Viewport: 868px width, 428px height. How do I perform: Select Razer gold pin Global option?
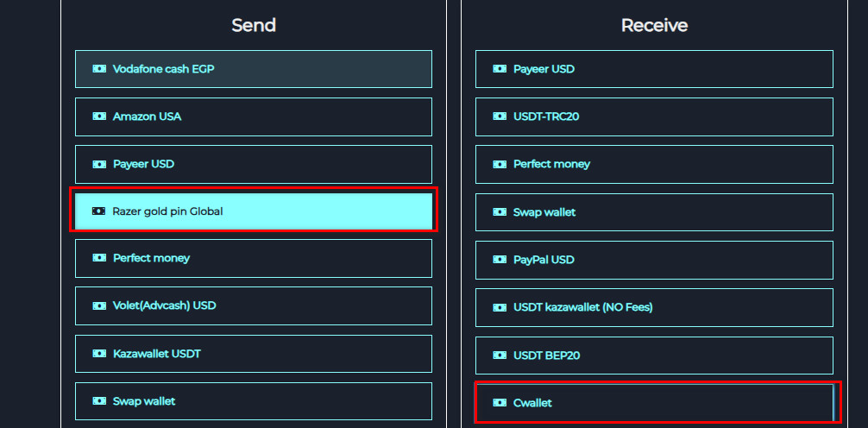(x=254, y=211)
